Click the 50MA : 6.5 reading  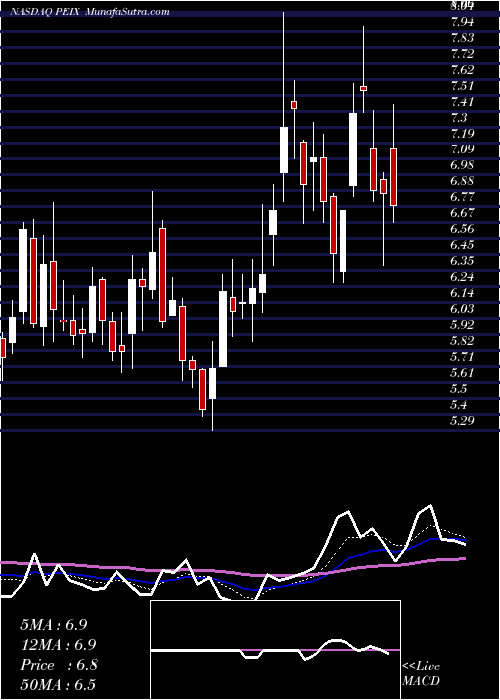point(58,685)
